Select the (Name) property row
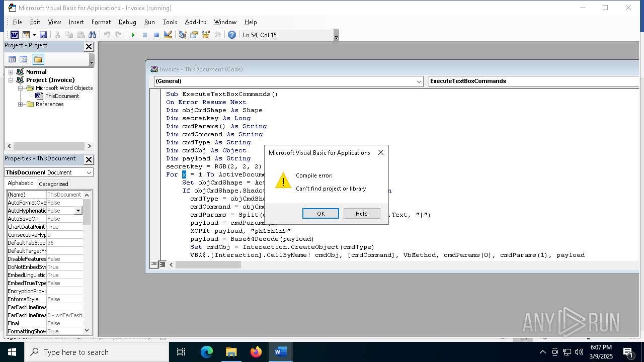The width and height of the screenshot is (644, 362). click(44, 195)
